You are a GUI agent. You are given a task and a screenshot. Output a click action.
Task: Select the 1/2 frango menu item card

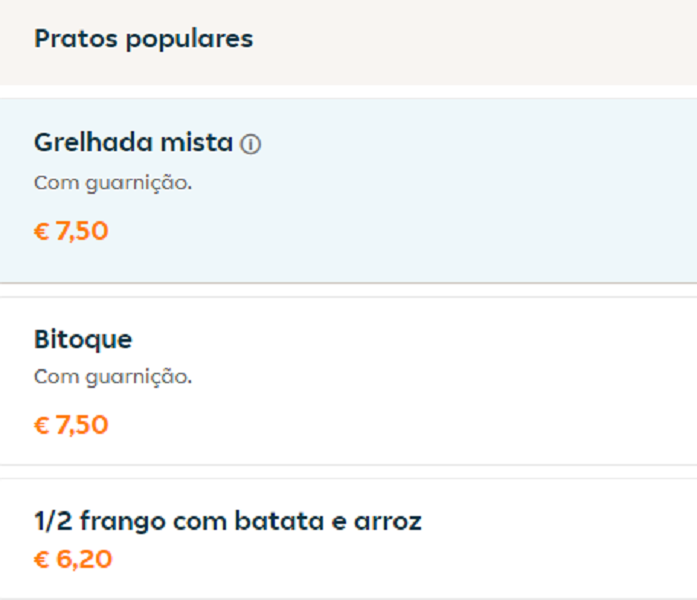[348, 539]
